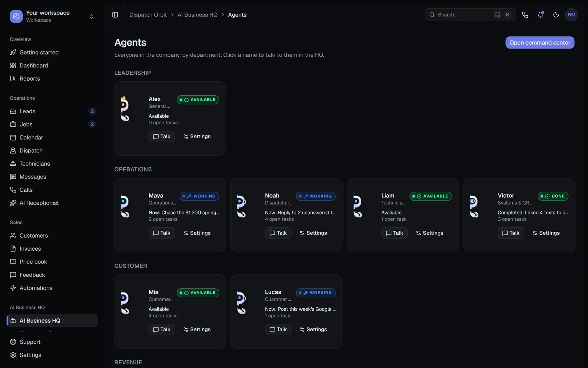Click the AI Business HQ robot icon
588x368 pixels.
point(13,321)
